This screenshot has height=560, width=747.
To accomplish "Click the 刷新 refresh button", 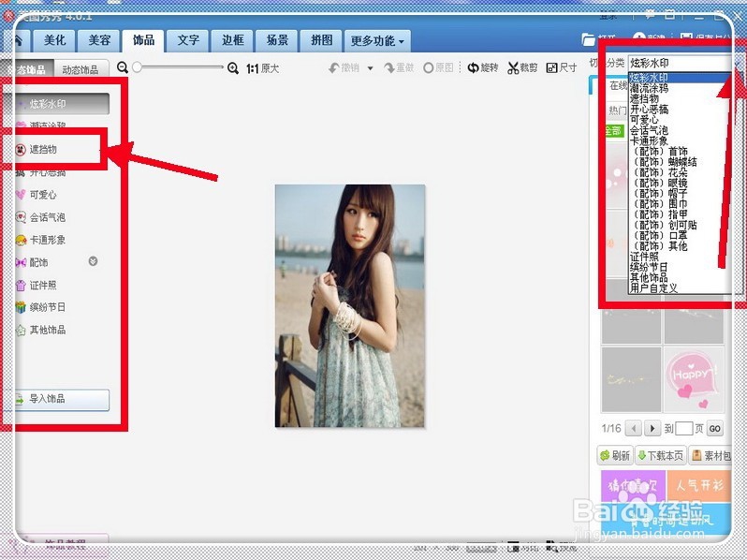I will coord(615,456).
